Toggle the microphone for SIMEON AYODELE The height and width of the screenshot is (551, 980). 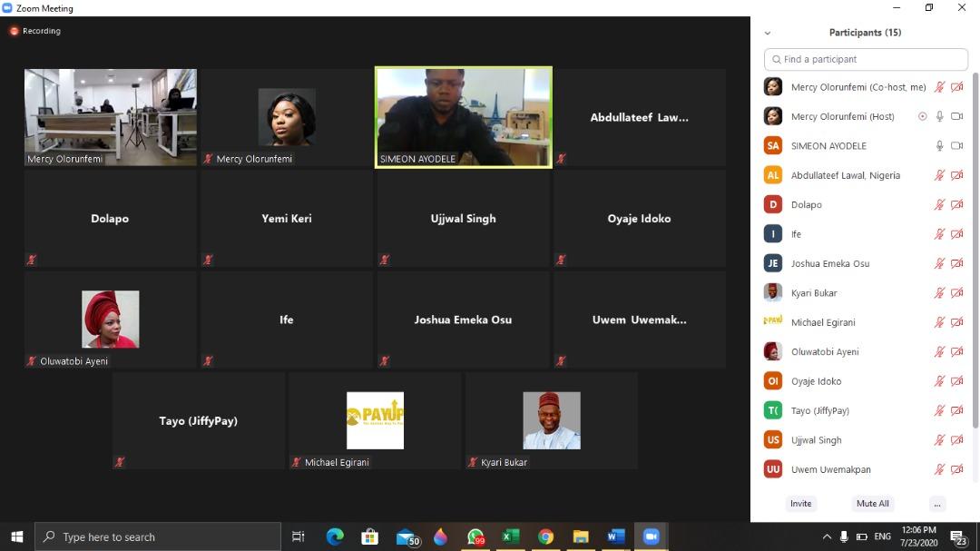(x=939, y=146)
